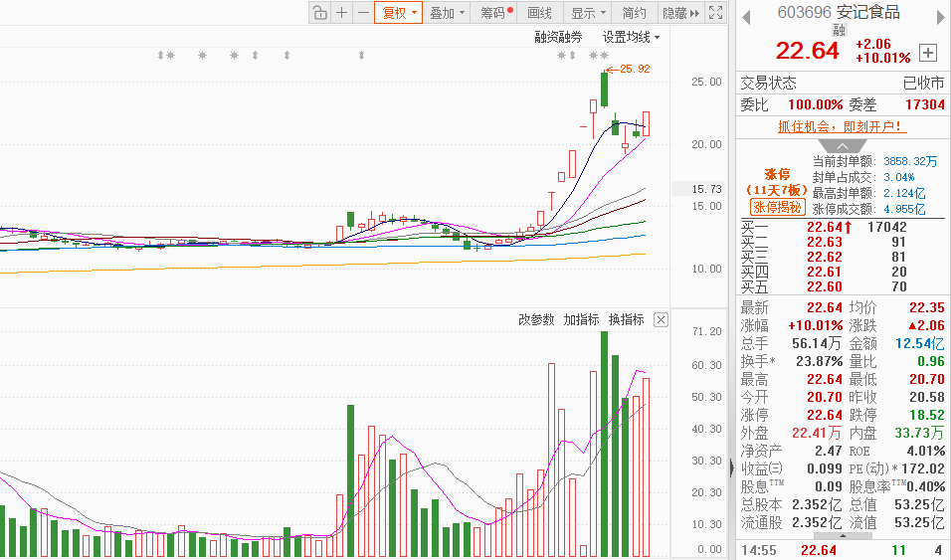
Task: Click the lone event marker at top mid-chart
Action: click(x=361, y=56)
